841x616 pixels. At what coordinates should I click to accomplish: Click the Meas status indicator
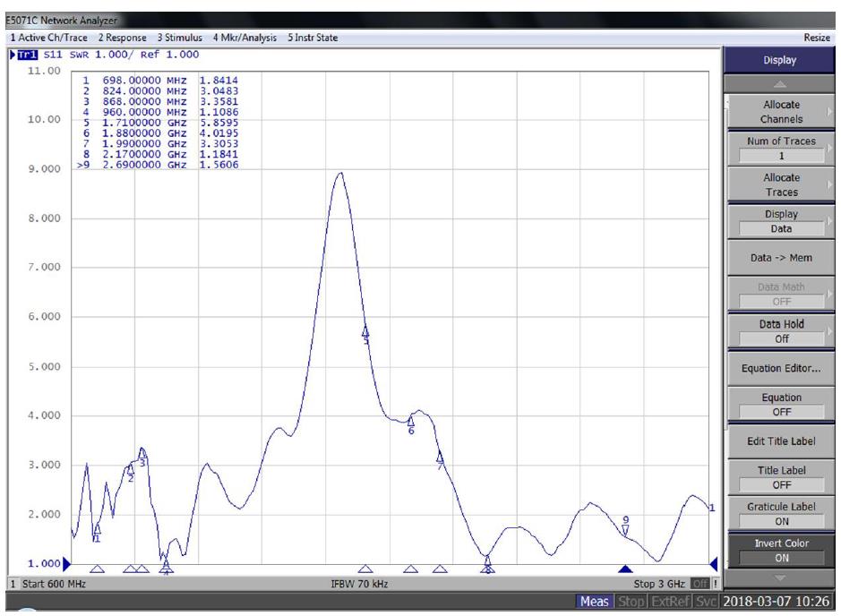[x=596, y=599]
